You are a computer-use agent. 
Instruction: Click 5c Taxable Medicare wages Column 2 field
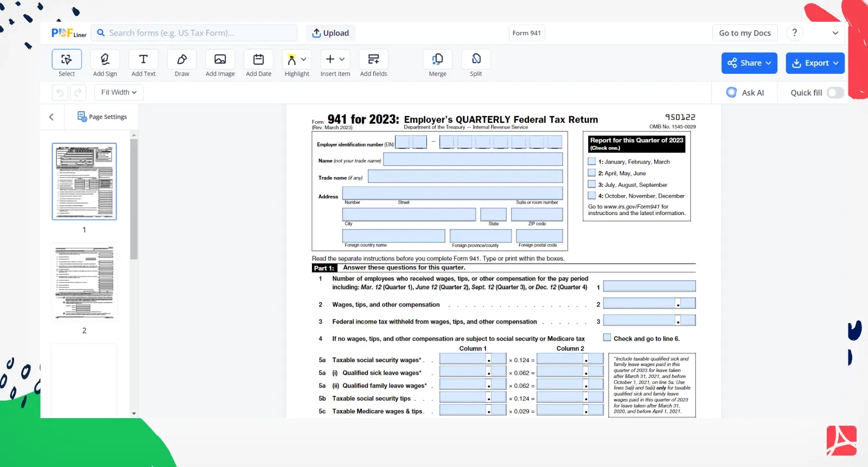(570, 410)
